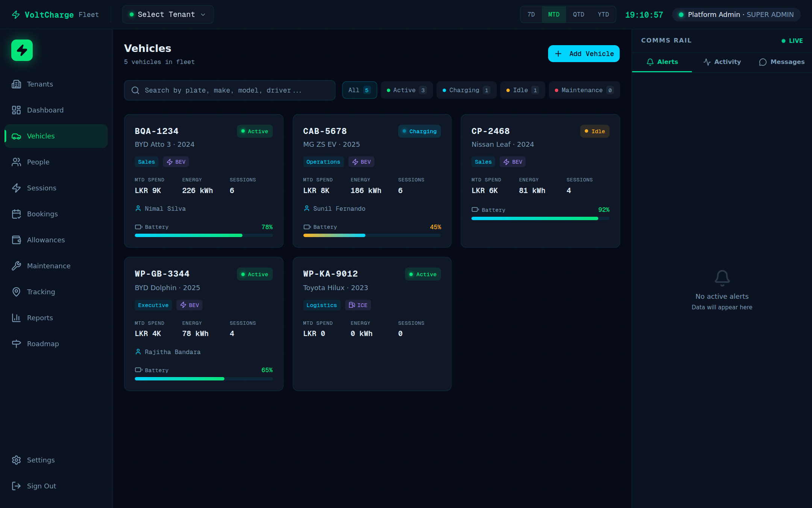Go to Tracking via its pin icon
Image resolution: width=812 pixels, height=508 pixels.
click(x=16, y=292)
